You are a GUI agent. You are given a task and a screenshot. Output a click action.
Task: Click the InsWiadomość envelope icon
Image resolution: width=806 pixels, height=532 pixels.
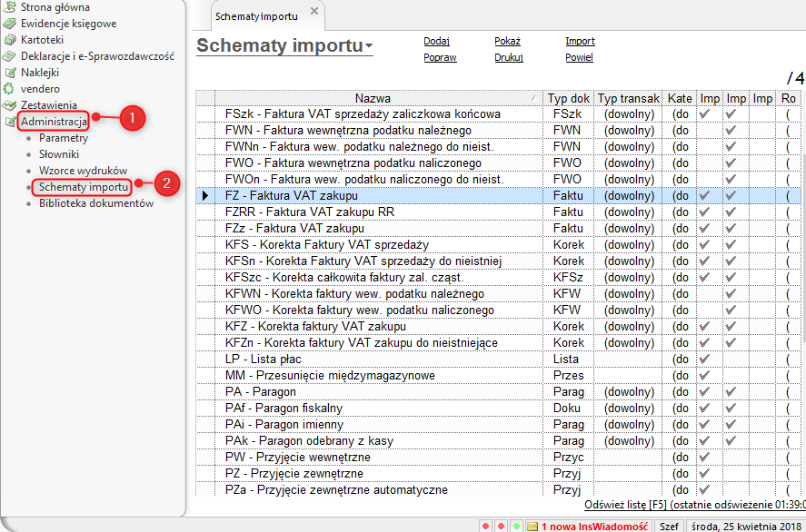coord(531,526)
